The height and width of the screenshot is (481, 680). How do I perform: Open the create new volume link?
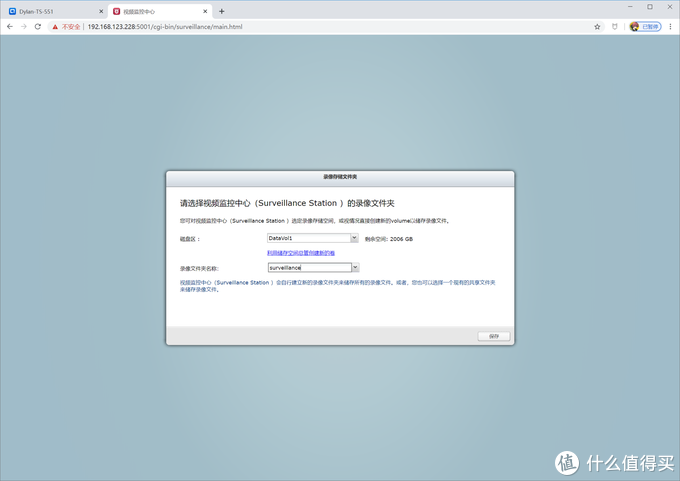[x=301, y=253]
